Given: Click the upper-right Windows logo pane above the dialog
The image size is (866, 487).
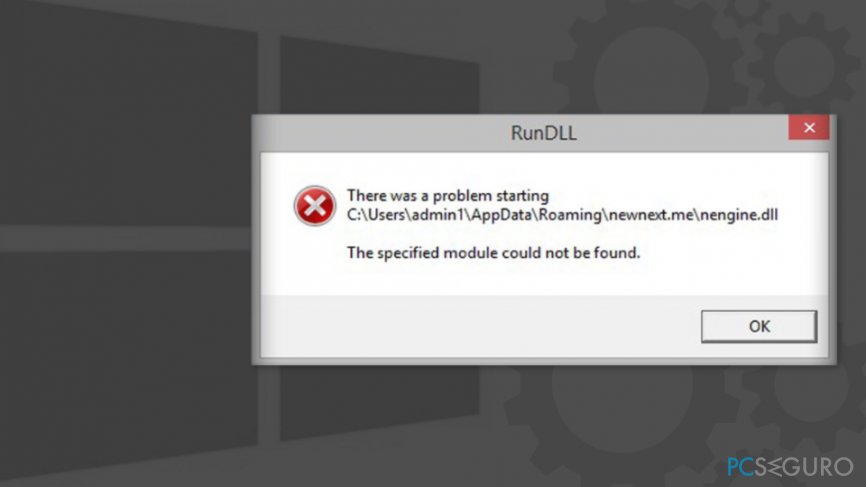Looking at the screenshot, I should 379,75.
